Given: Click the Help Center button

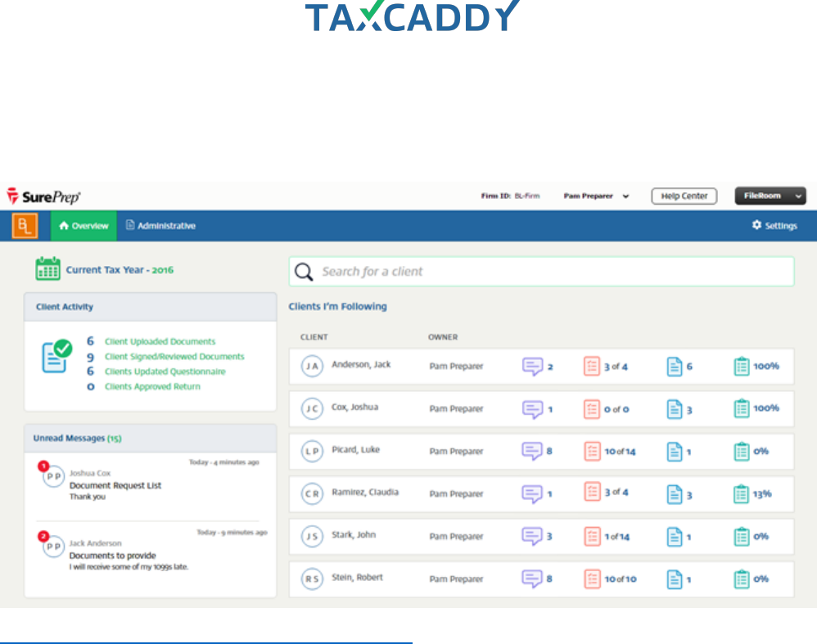Looking at the screenshot, I should (684, 196).
